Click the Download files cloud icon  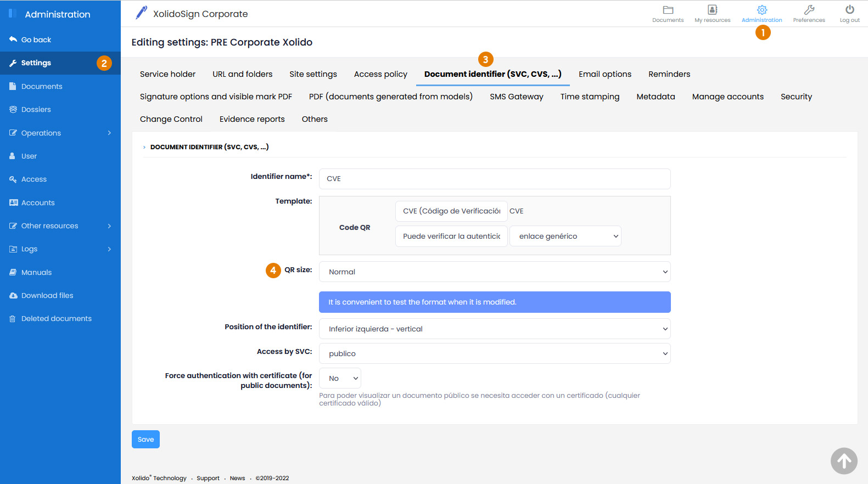pyautogui.click(x=14, y=296)
